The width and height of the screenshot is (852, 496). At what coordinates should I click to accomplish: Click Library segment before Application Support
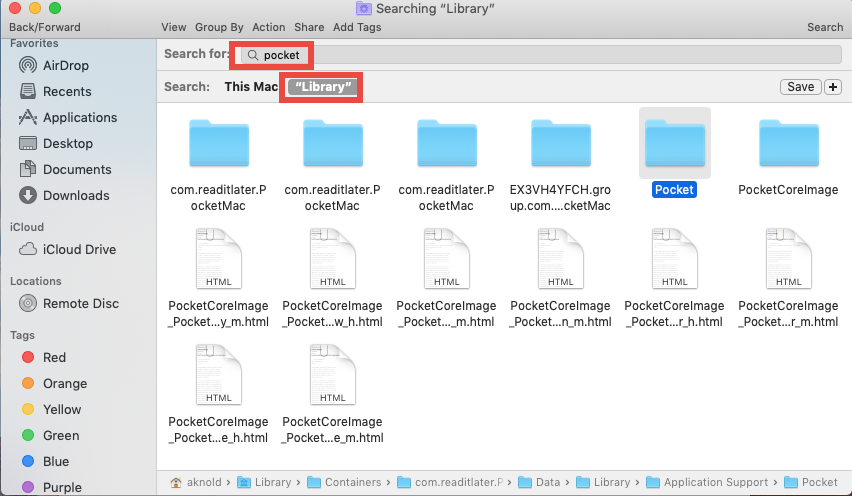coord(603,482)
